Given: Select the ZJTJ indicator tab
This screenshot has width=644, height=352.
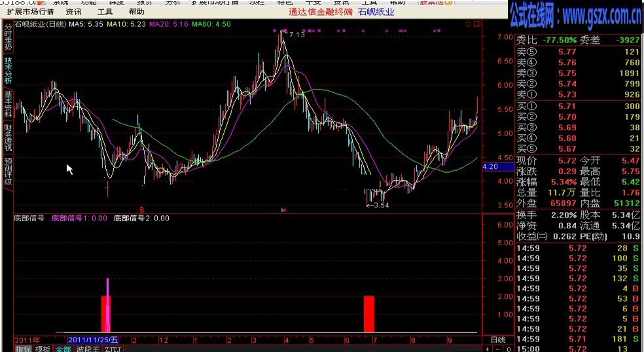Looking at the screenshot, I should tap(113, 349).
